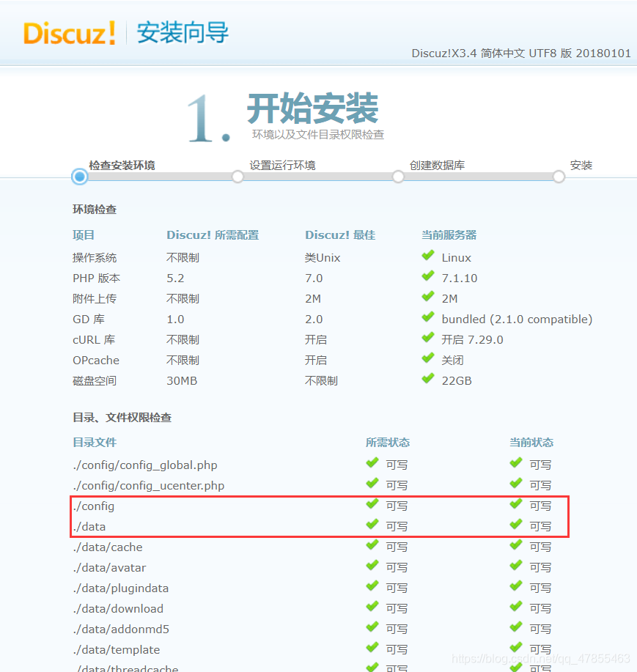This screenshot has width=637, height=672.
Task: Click required-status checkmark for ./config row
Action: click(372, 504)
